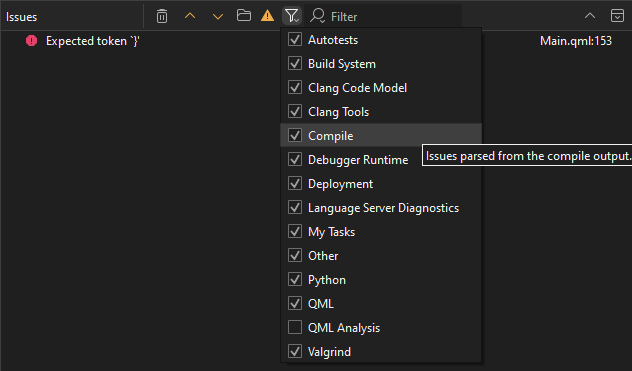Enable the QML Analysis checkbox
Screen dimensions: 632x371
point(295,327)
